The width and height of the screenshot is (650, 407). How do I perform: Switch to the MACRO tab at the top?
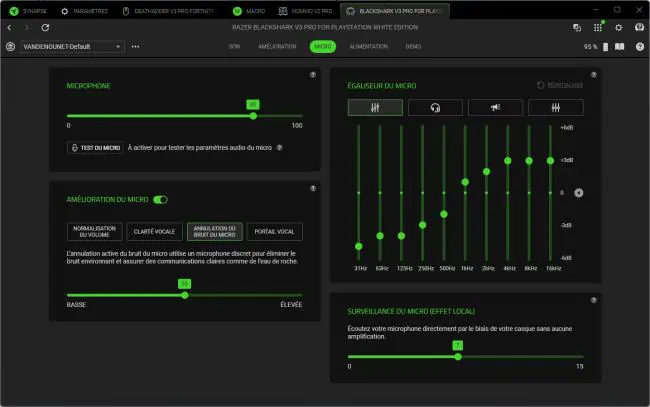tap(249, 11)
